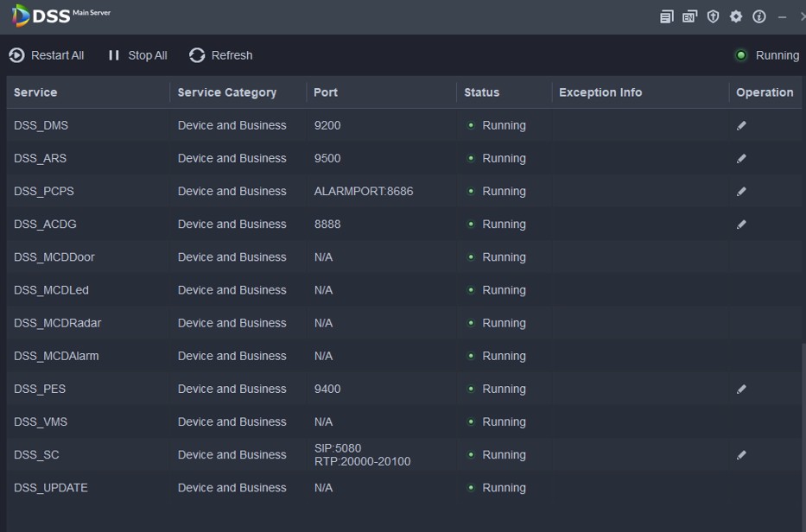Viewport: 806px width, 532px height.
Task: Edit the DSS_PES service port
Action: (741, 389)
